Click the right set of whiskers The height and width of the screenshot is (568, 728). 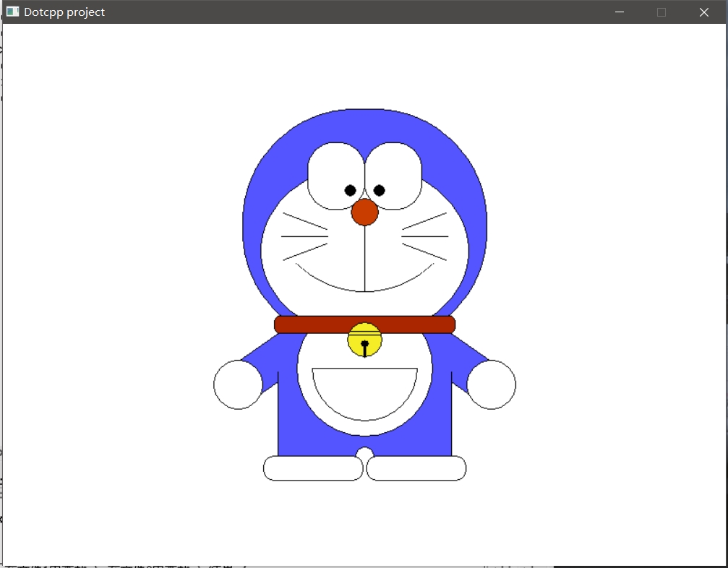(x=425, y=236)
